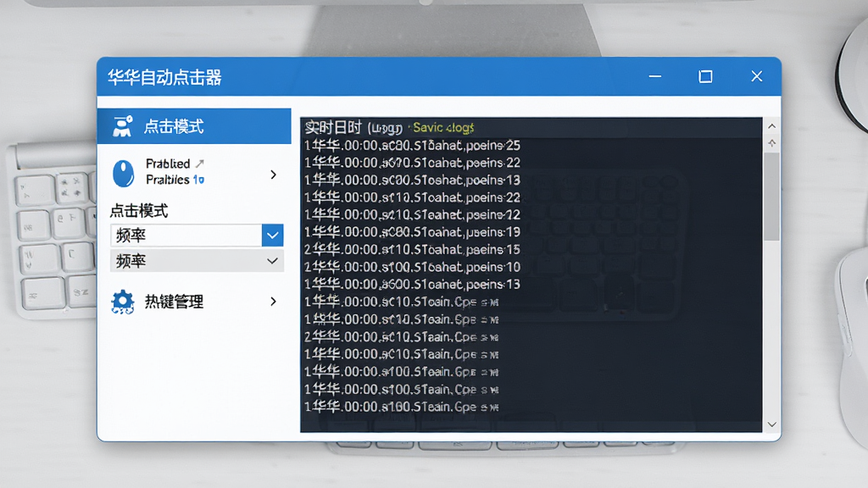
Task: Click the blue mouse icon
Action: [124, 173]
